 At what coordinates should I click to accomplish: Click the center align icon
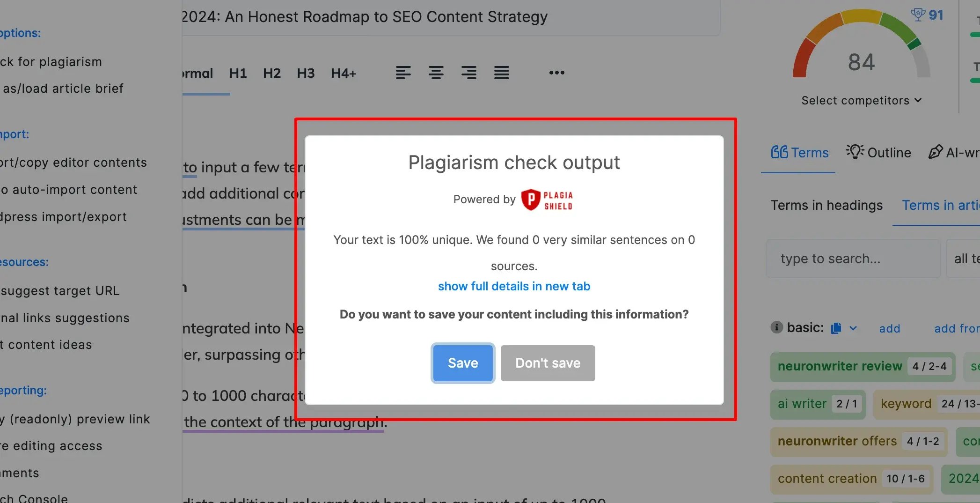click(x=436, y=73)
